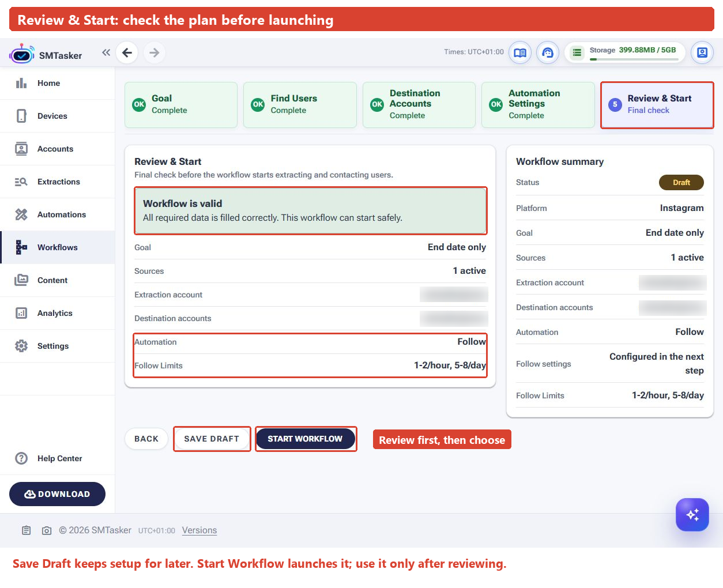Click the step 5 number badge
The width and height of the screenshot is (723, 588).
[615, 104]
